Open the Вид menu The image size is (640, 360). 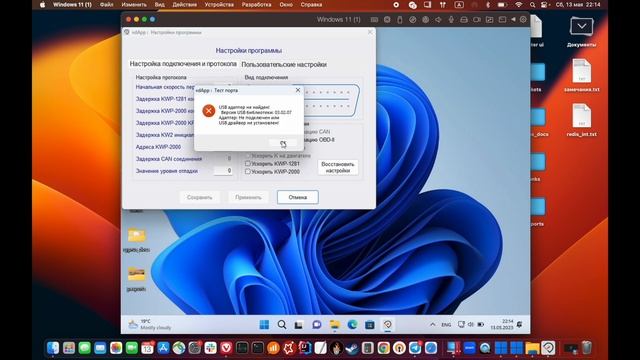tap(160, 5)
